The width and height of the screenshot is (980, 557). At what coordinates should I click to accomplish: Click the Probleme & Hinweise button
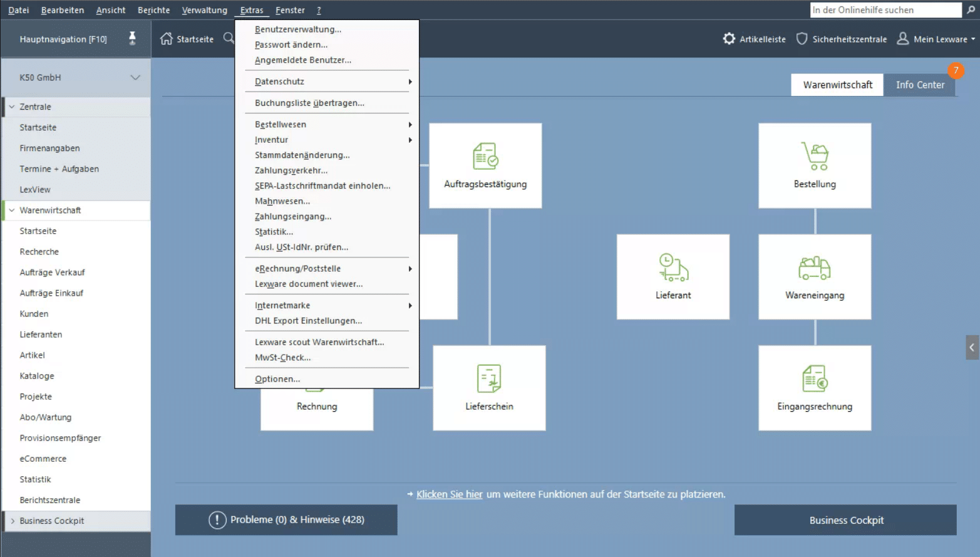coord(286,520)
